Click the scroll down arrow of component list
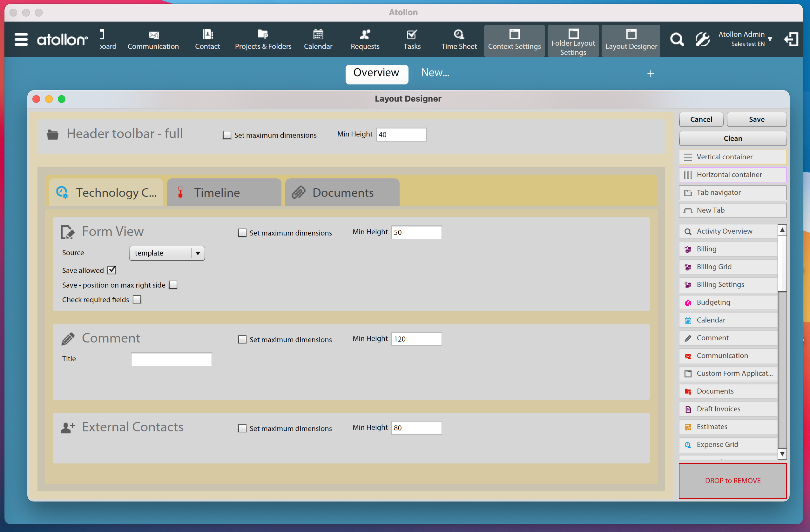The width and height of the screenshot is (810, 532). point(782,454)
